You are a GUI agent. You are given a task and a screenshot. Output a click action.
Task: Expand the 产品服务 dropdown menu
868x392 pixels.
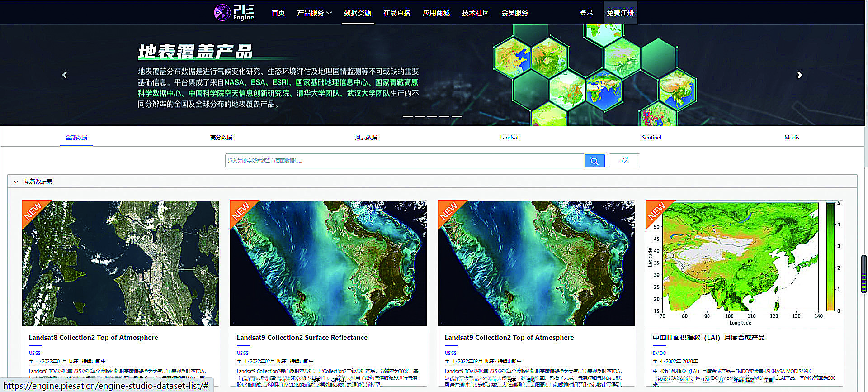pyautogui.click(x=314, y=13)
